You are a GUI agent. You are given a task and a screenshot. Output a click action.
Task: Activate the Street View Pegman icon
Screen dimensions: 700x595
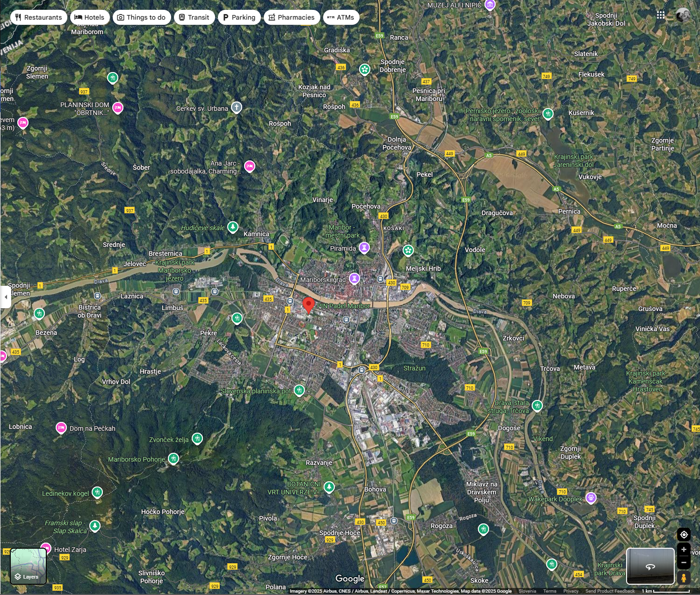(684, 578)
